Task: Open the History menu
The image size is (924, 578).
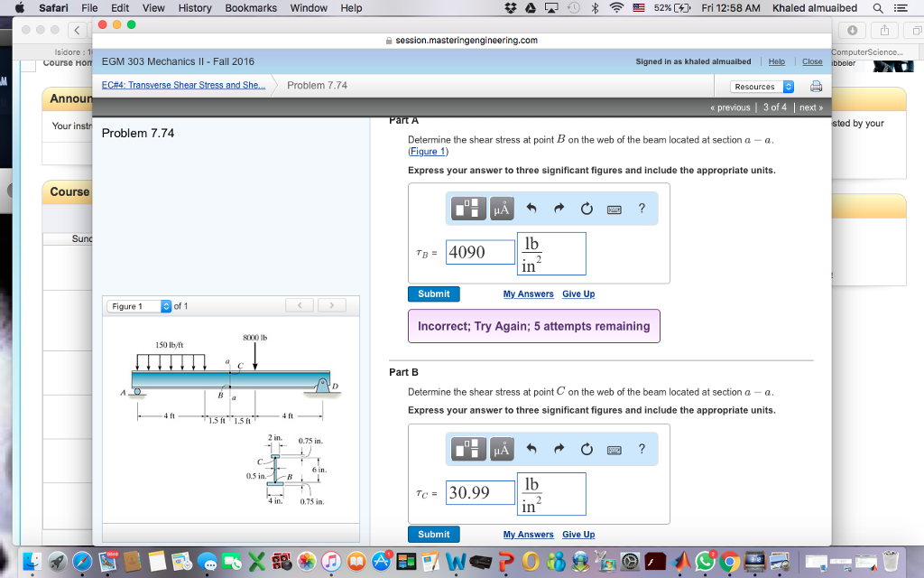Action: pyautogui.click(x=195, y=8)
